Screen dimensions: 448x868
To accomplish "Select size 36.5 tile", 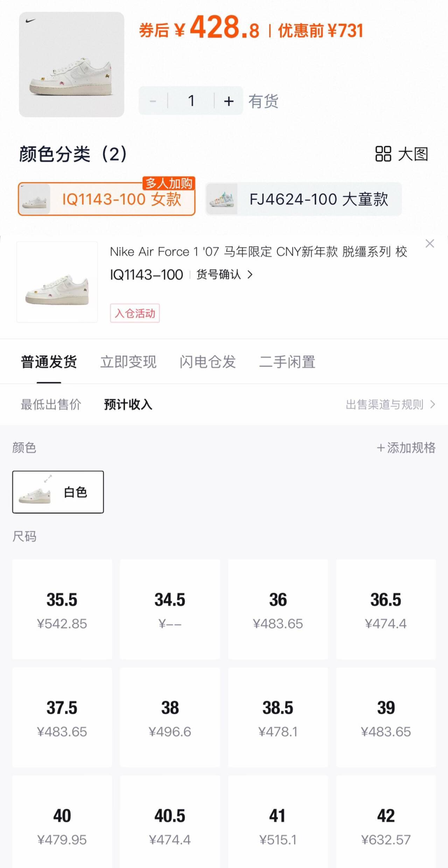I will coord(386,609).
